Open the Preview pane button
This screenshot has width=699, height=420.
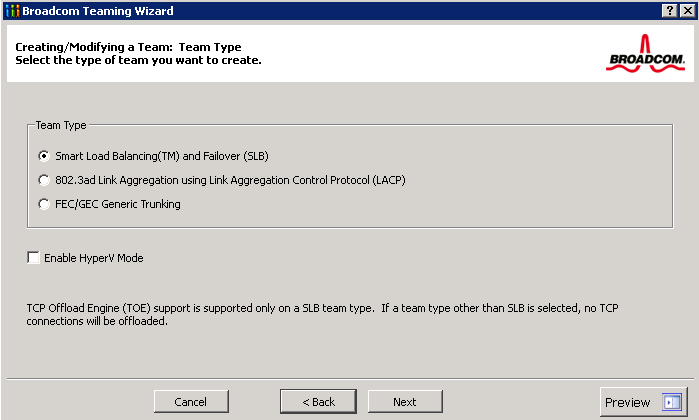643,402
